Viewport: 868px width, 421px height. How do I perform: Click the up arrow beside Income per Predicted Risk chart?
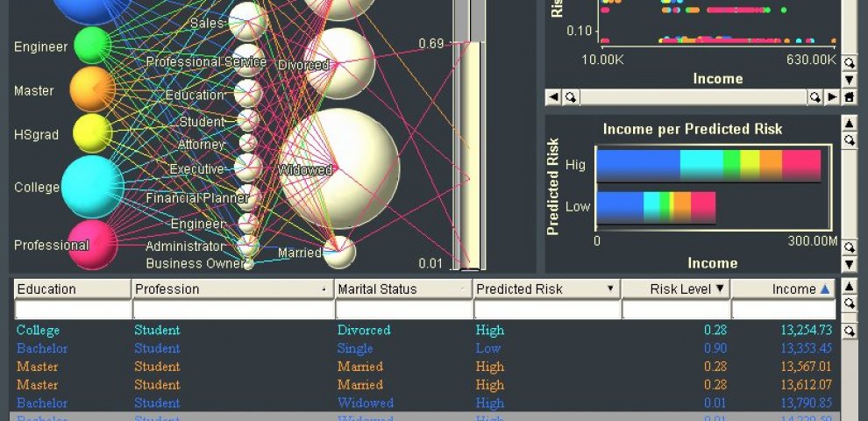click(849, 123)
